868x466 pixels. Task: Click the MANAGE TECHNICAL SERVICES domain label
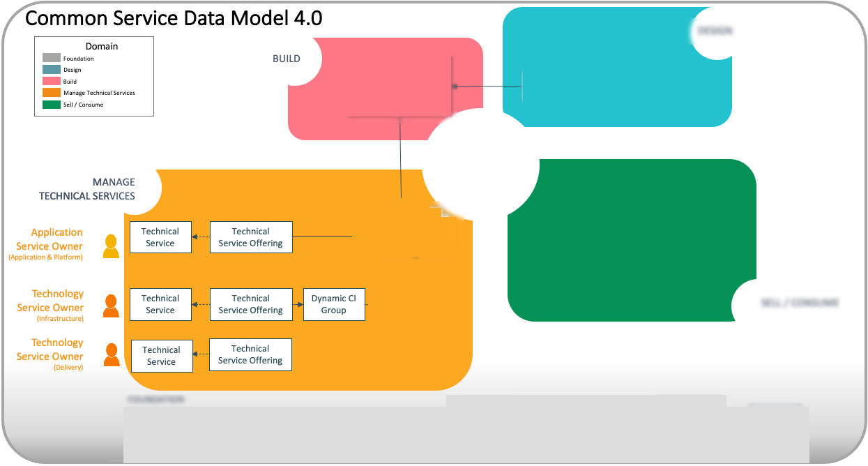(x=87, y=189)
